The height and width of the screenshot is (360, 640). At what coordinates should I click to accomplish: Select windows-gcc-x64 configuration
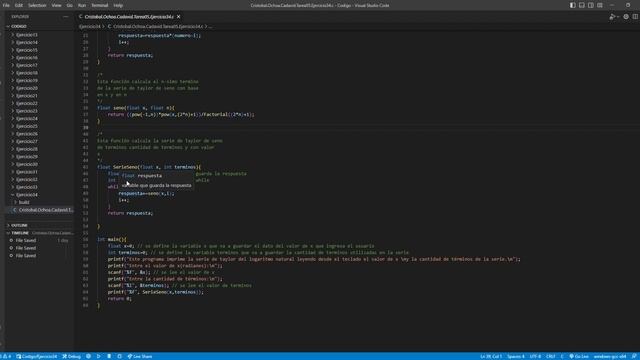tap(610, 356)
